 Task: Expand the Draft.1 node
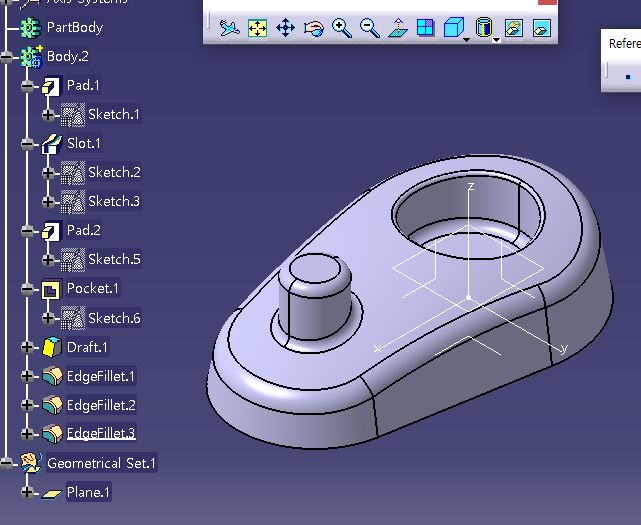coord(27,347)
